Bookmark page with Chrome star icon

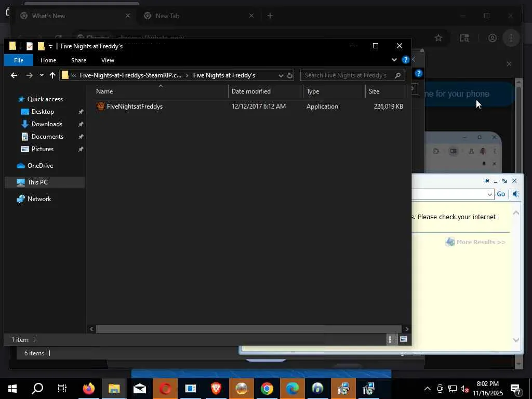(438, 38)
